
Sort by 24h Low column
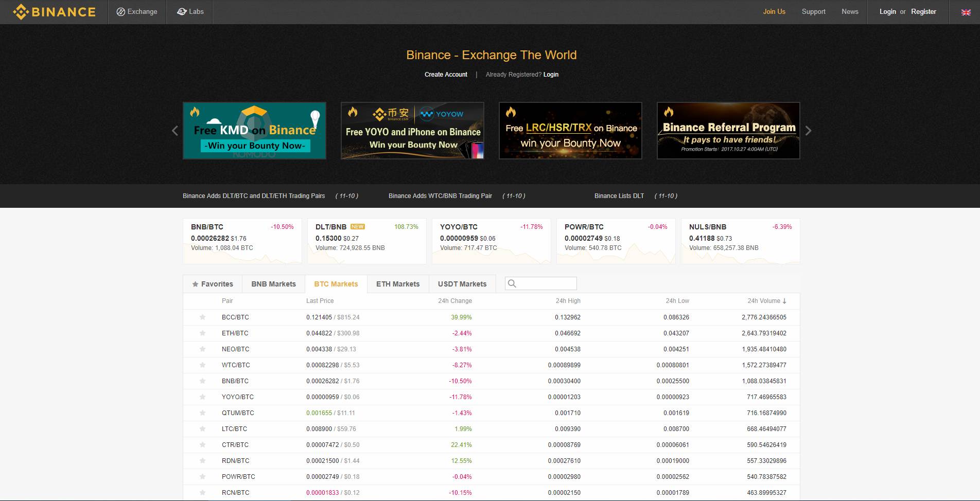point(677,301)
